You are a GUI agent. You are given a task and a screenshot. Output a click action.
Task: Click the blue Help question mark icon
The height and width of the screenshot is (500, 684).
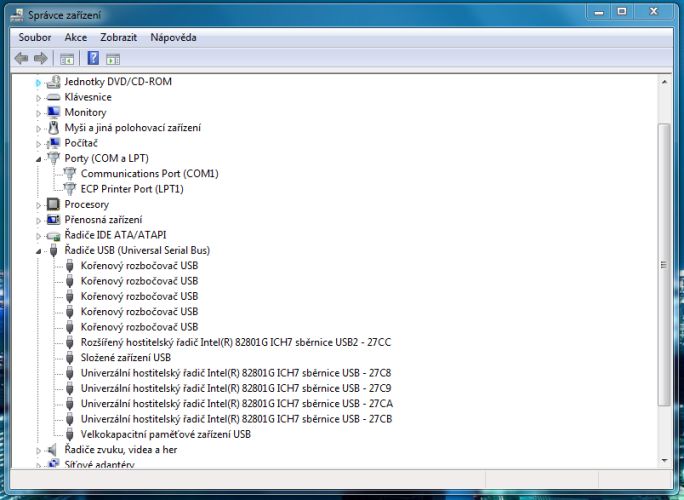click(93, 58)
